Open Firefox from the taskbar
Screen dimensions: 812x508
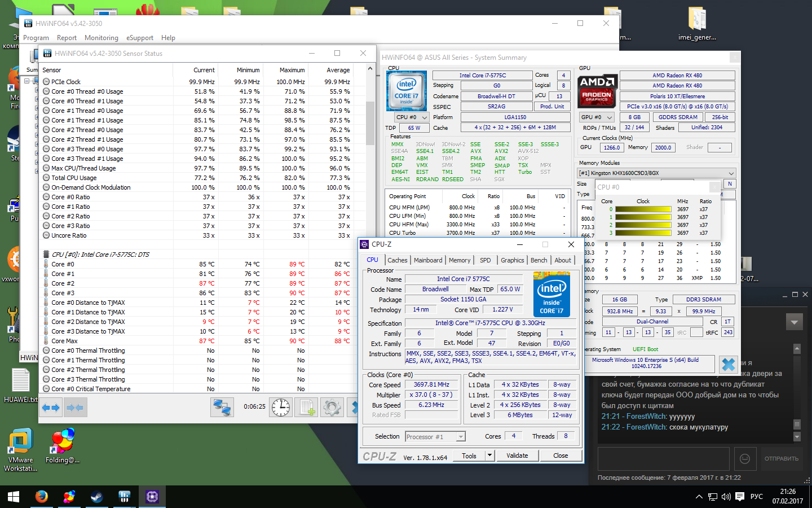click(x=41, y=497)
